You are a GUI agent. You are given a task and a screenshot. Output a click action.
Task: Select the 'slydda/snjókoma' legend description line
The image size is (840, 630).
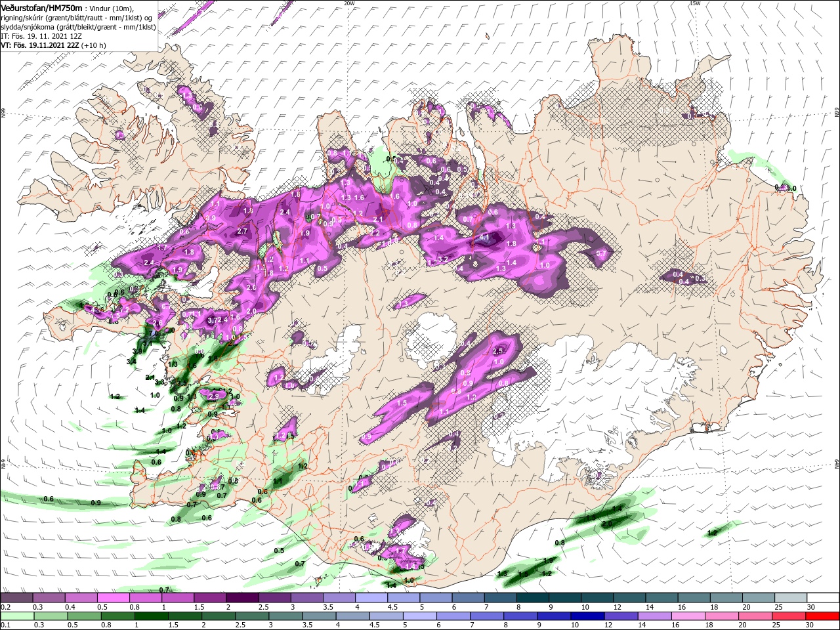(78, 27)
